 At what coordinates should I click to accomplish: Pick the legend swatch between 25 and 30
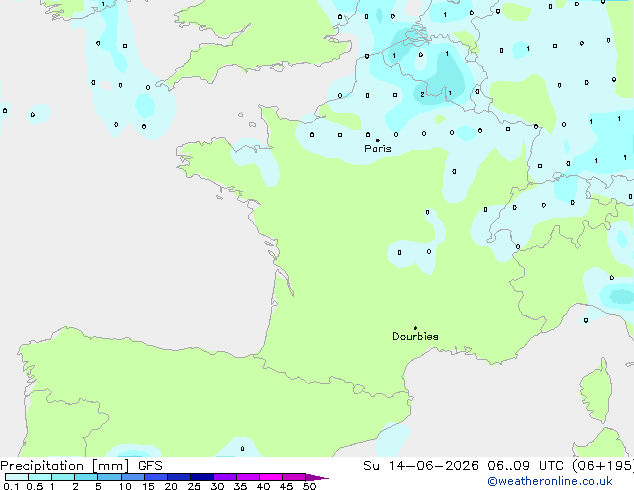pos(202,477)
